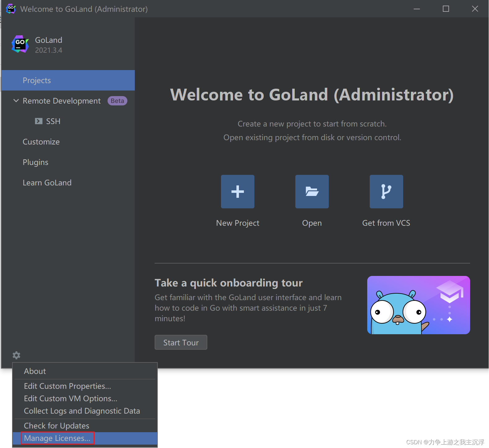
Task: Click the Start Tour button
Action: pyautogui.click(x=181, y=342)
